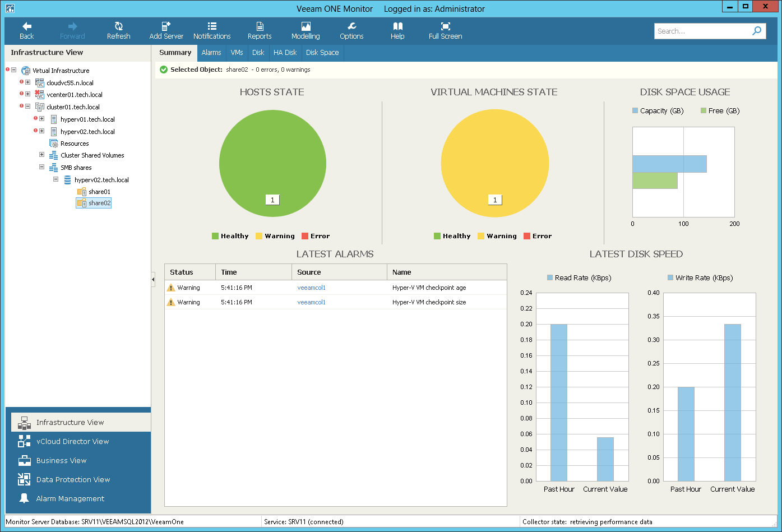Expand the hyperv01.tech.local host node

[42, 119]
